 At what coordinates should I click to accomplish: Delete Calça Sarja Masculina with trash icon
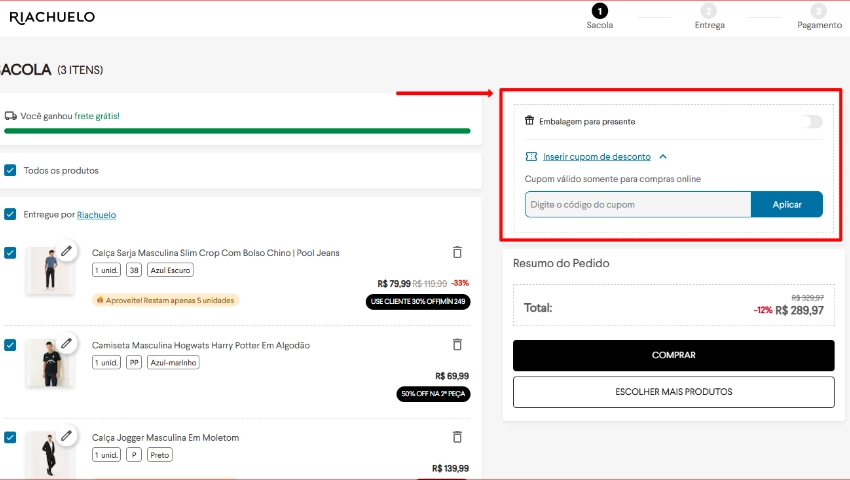point(457,252)
